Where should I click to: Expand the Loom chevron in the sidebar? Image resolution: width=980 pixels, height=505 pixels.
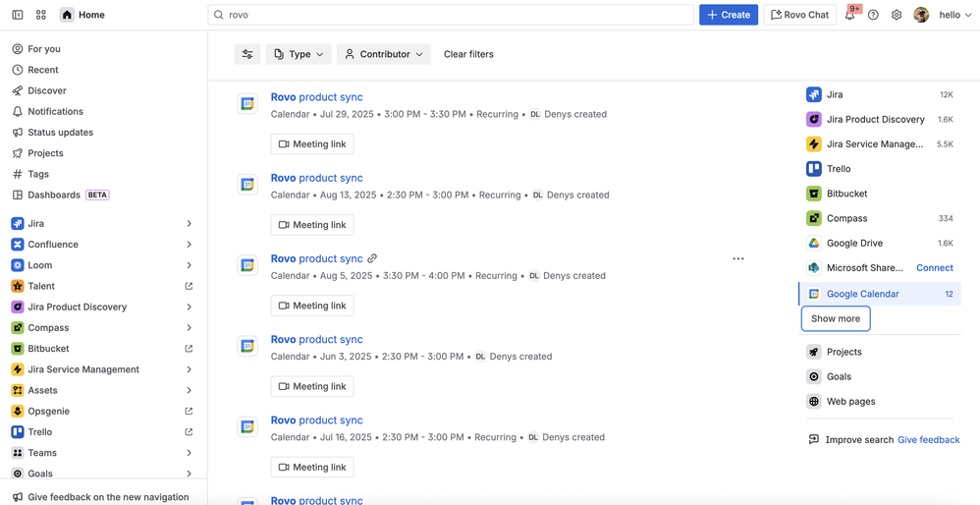(189, 265)
